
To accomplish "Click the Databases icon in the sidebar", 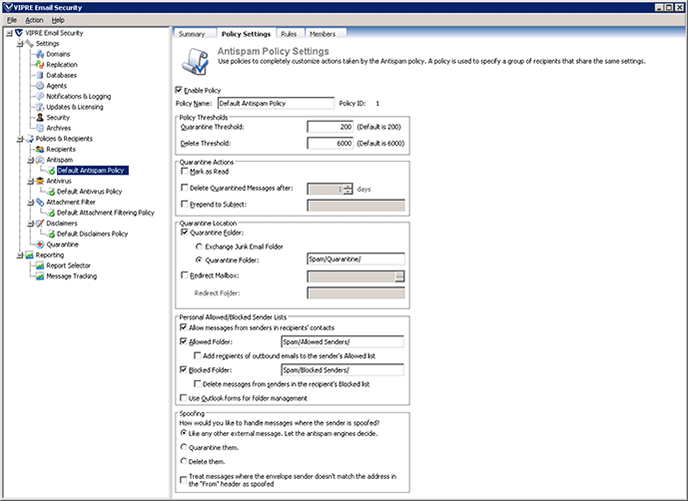I will (39, 75).
